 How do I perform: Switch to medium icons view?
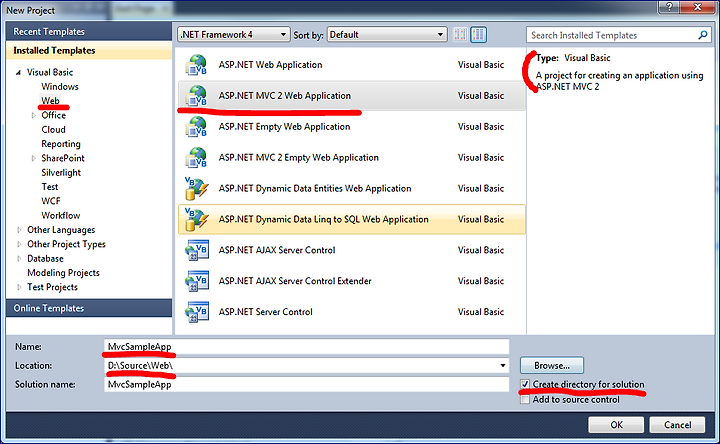478,34
